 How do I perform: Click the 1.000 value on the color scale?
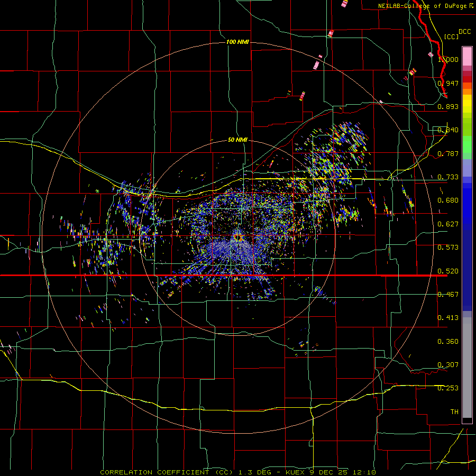448,59
